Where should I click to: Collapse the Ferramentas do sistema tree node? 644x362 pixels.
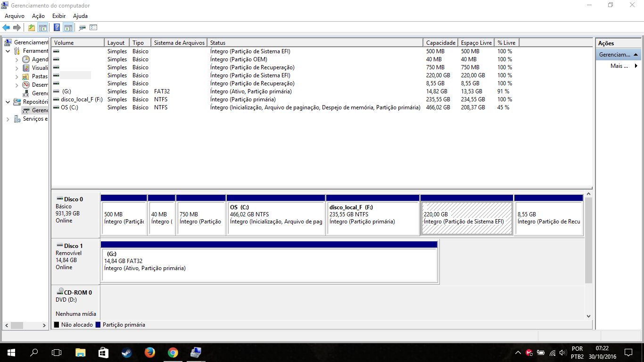coord(8,51)
